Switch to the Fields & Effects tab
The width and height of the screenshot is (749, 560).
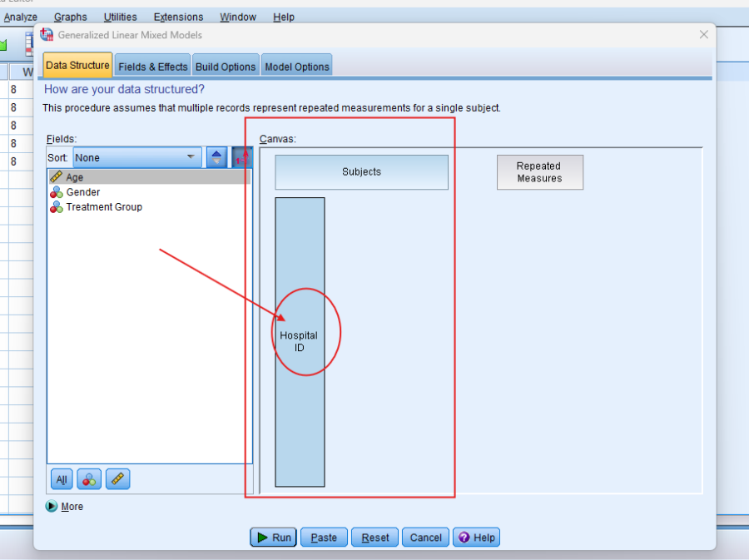coord(152,67)
